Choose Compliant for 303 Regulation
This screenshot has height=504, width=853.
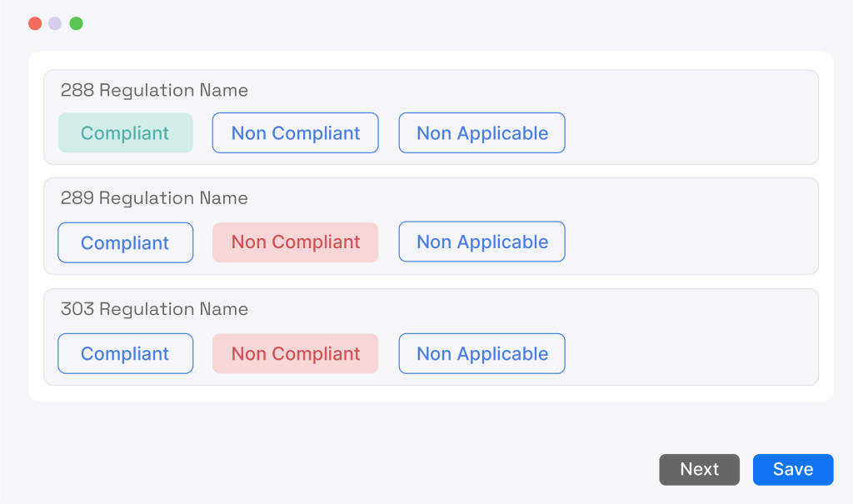coord(125,353)
